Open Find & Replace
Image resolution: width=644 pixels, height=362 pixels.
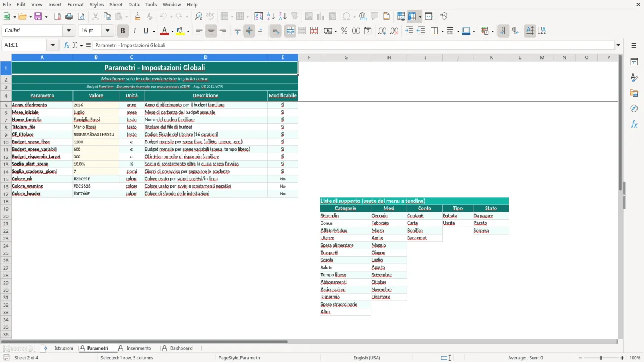[199, 17]
